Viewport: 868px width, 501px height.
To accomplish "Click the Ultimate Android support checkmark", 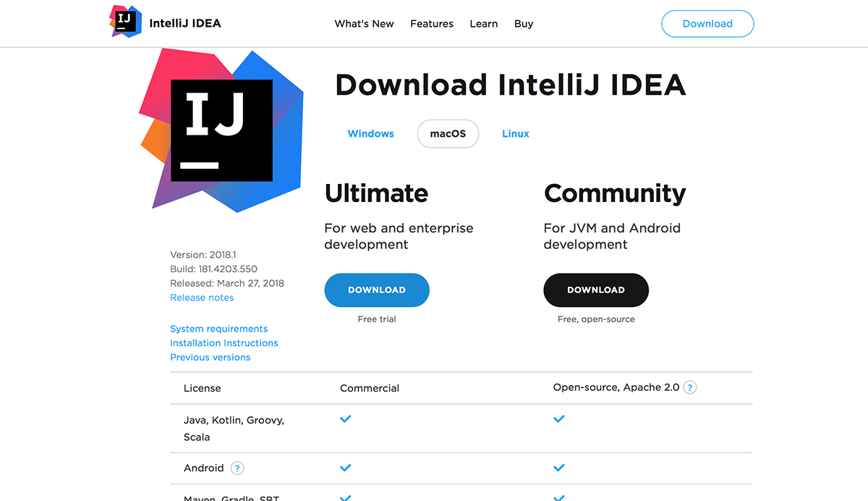I will [345, 468].
